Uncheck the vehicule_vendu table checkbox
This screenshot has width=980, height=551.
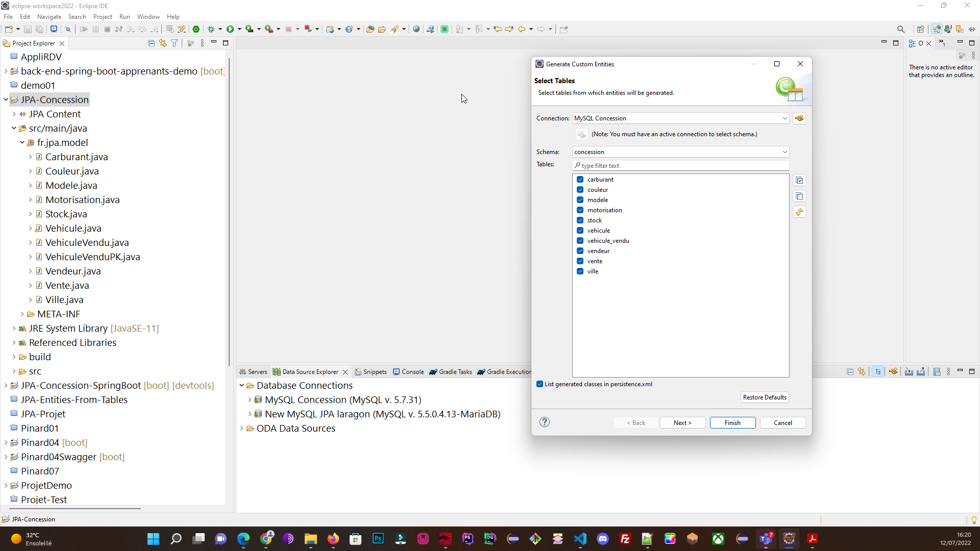tap(580, 241)
